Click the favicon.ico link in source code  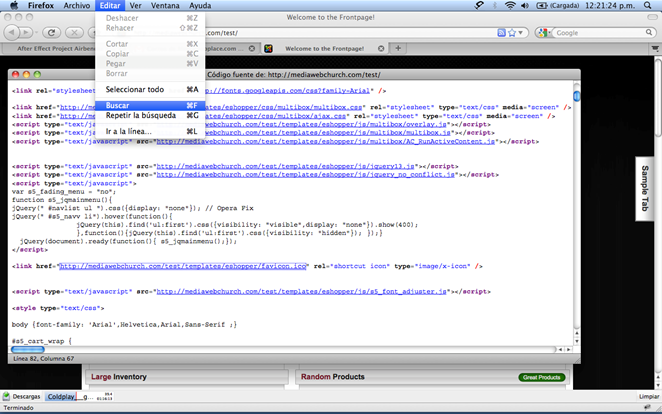(x=182, y=267)
